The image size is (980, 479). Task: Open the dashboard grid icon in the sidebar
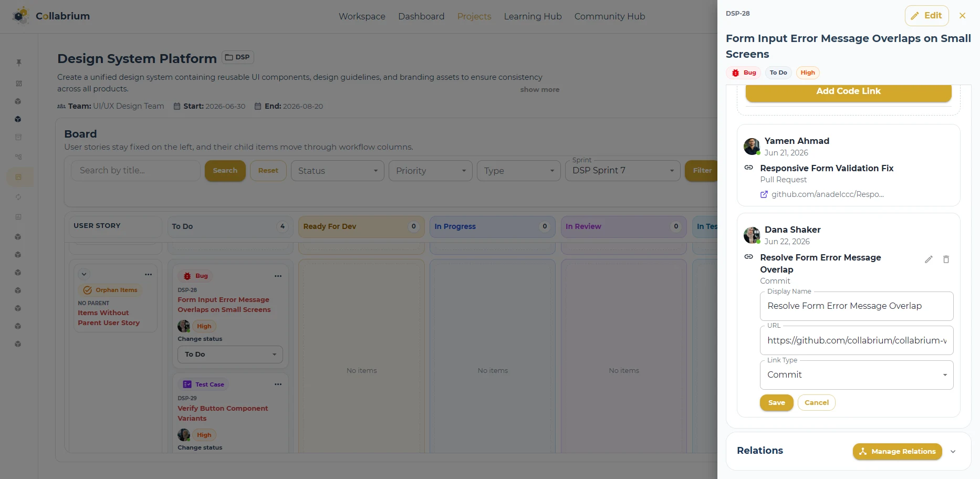19,84
